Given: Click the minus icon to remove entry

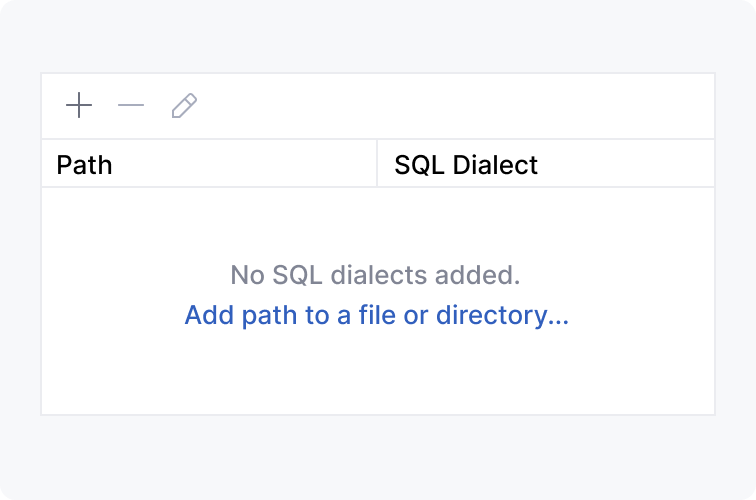Looking at the screenshot, I should tap(131, 106).
